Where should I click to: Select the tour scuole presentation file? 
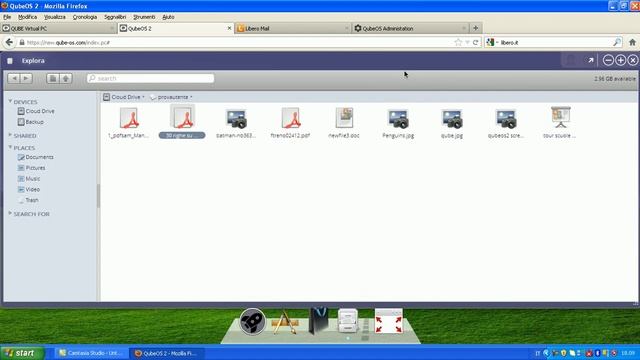click(x=560, y=123)
